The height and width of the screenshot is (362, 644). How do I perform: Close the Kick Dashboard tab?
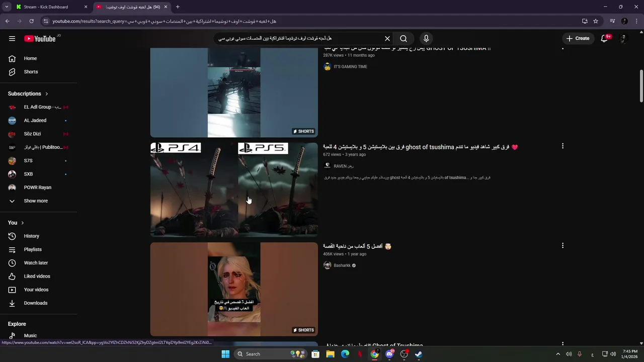[86, 7]
